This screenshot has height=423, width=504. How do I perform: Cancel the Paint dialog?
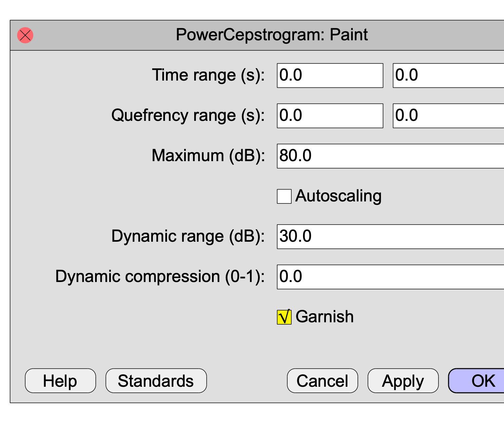click(323, 381)
